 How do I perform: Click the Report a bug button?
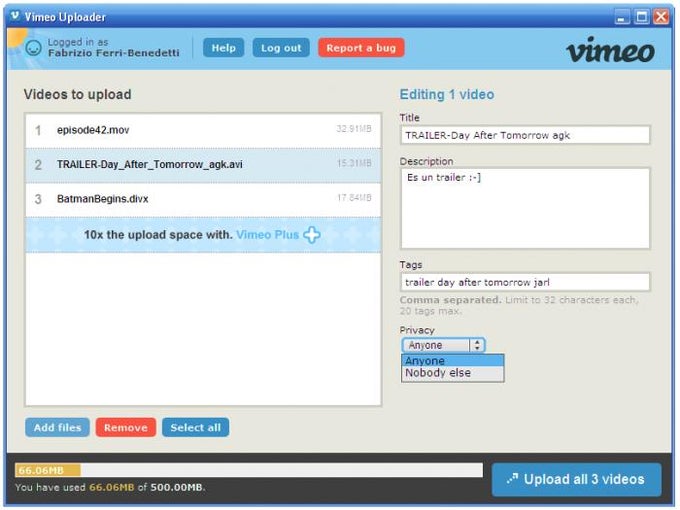click(361, 48)
